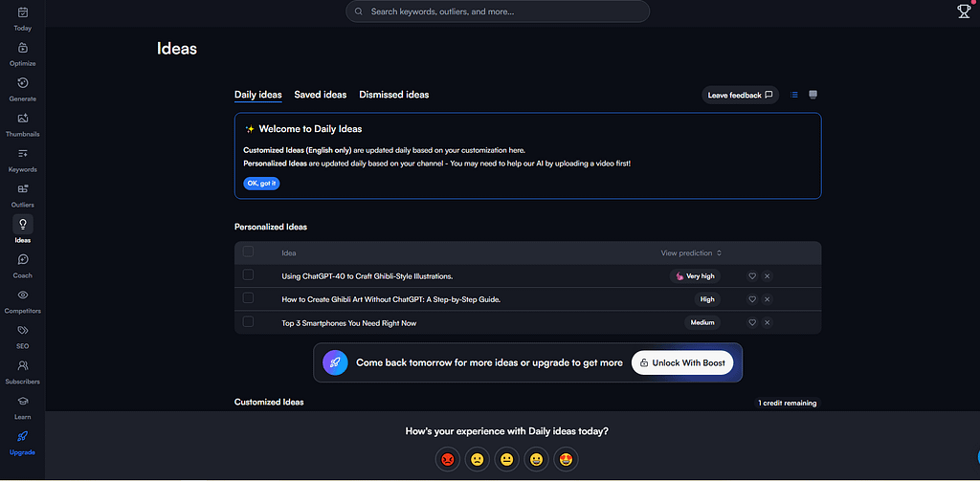
Task: Switch to the Saved ideas tab
Action: point(321,95)
